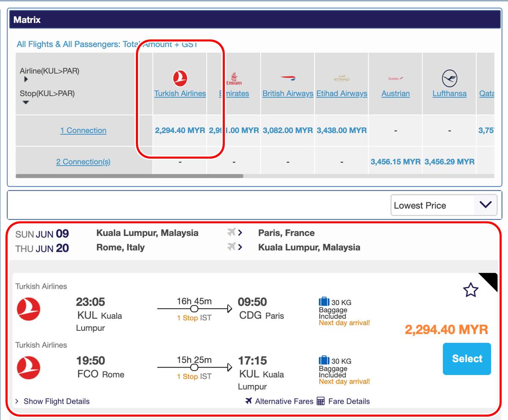Screen dimensions: 508x420
Task: Select the 2,294.40 MYR flight option
Action: coord(467,359)
